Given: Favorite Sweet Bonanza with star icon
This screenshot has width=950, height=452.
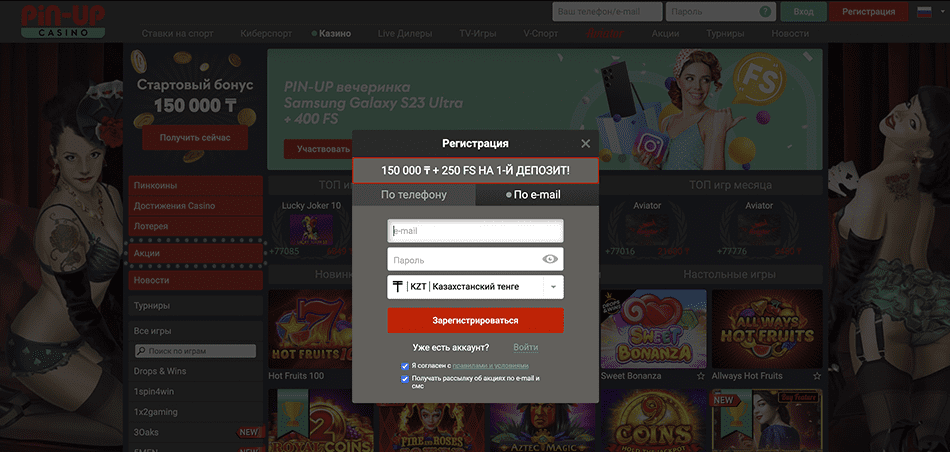Looking at the screenshot, I should tap(700, 376).
